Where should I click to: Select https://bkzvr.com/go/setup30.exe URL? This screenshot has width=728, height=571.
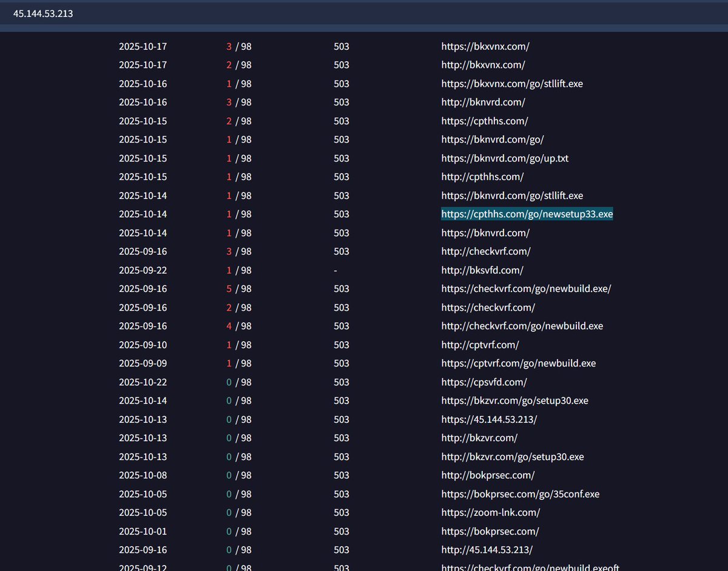click(514, 400)
